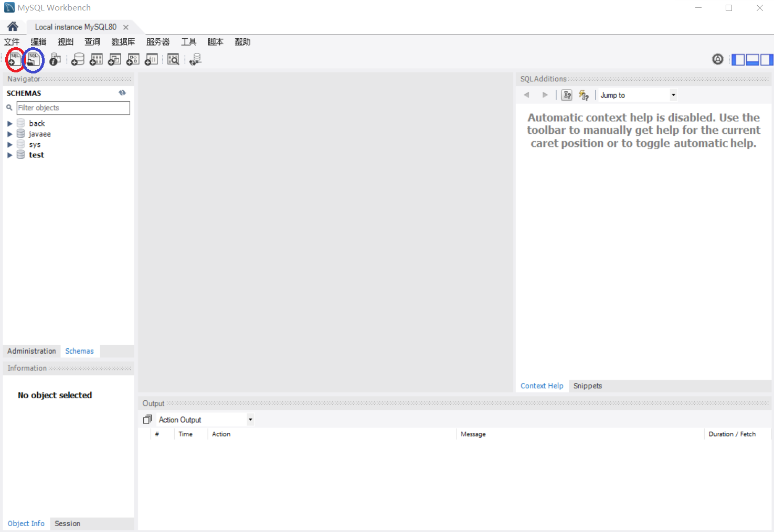Expand the back schema
The height and width of the screenshot is (532, 774).
(9, 123)
